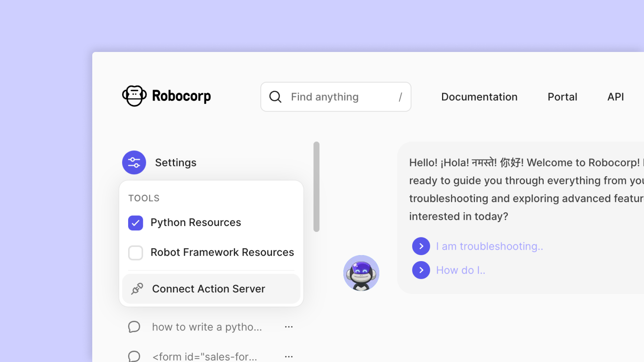Open the <form id="sales-for... chat
This screenshot has width=644, height=362.
[205, 357]
